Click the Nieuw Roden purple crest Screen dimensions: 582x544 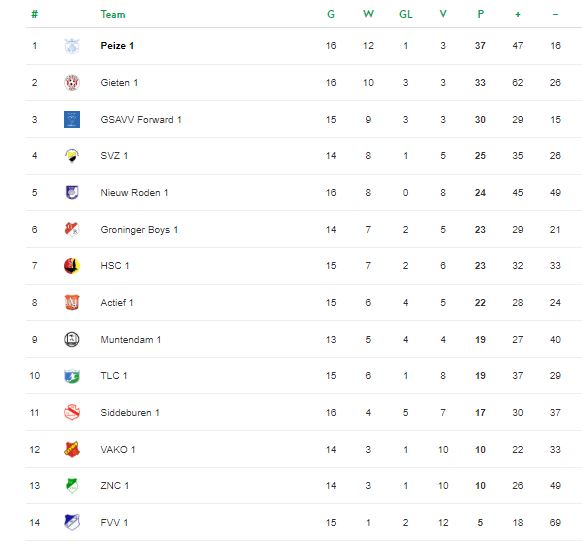pyautogui.click(x=72, y=192)
